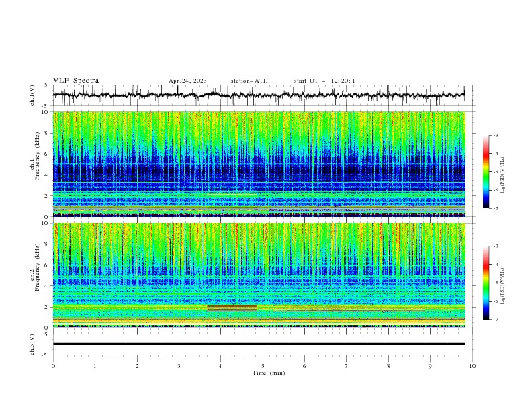Click the 10-minute time axis tick label
The image size is (532, 411).
472,366
